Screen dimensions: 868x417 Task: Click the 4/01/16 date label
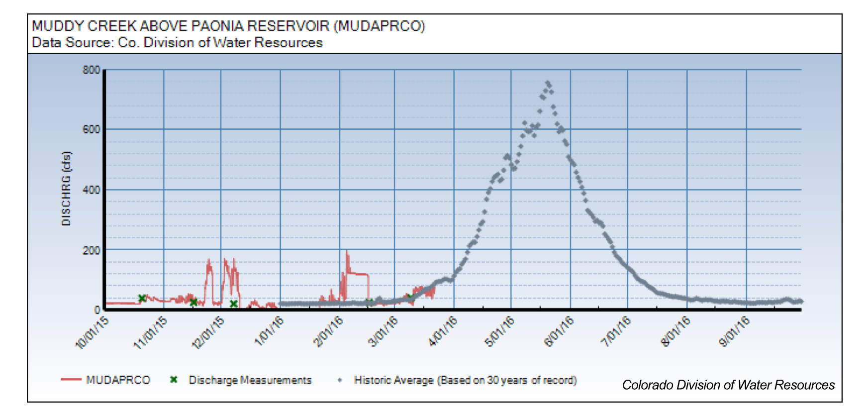point(443,331)
